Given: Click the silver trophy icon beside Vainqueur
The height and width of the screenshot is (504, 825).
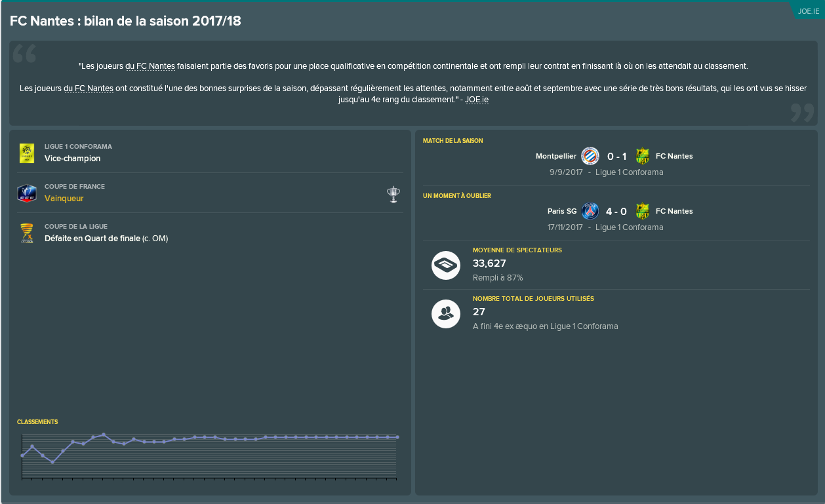Looking at the screenshot, I should tap(393, 194).
